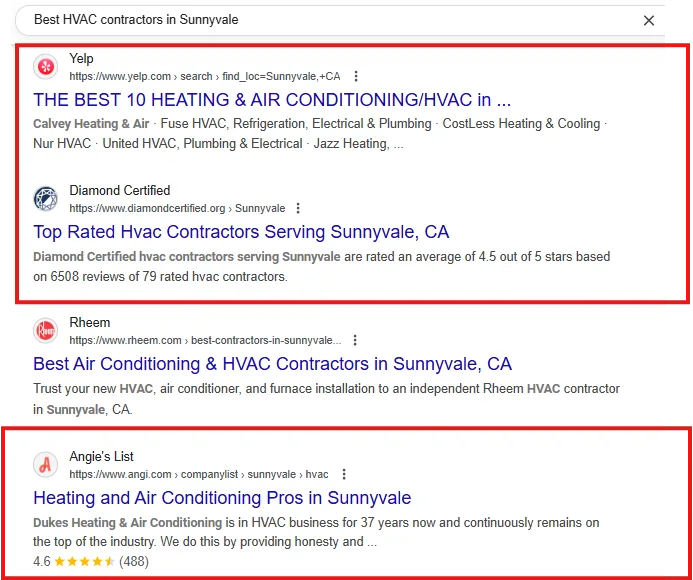Click the angi.com URL breadcrumb

coord(198,474)
